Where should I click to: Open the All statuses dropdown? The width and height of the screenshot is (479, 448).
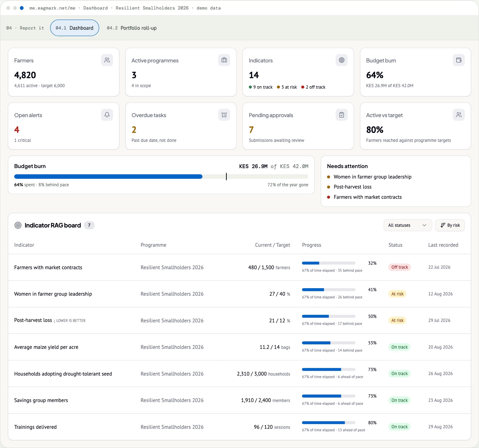coord(408,225)
